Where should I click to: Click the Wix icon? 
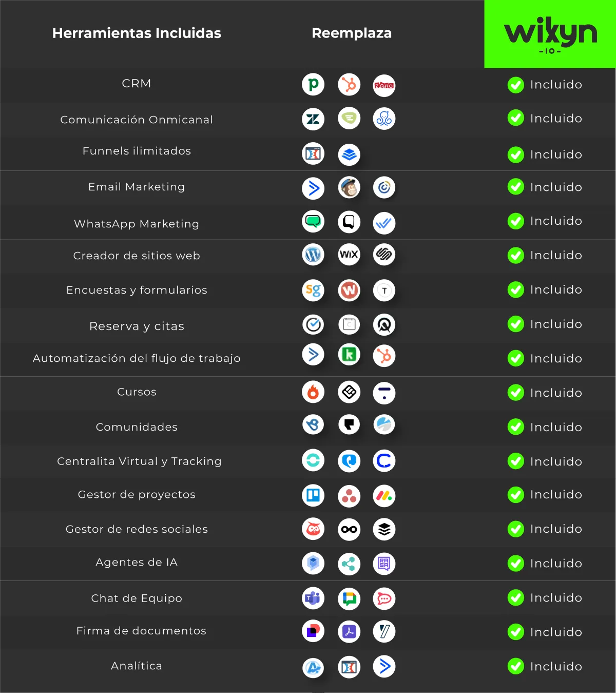click(349, 255)
